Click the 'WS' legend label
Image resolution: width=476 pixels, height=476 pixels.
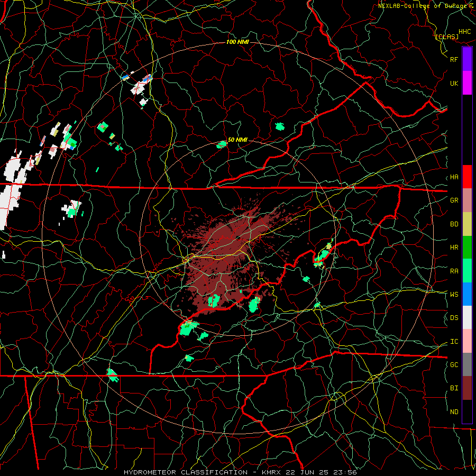pos(454,294)
